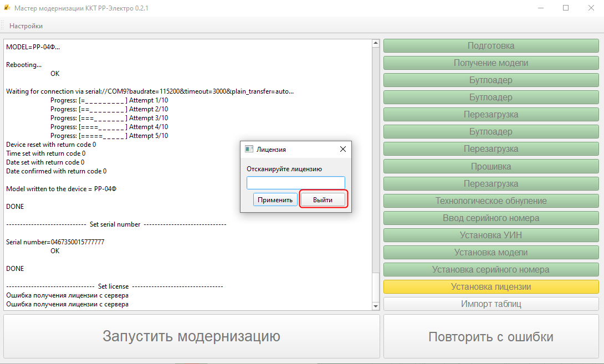
Task: Choose the Прошивка step
Action: [490, 167]
